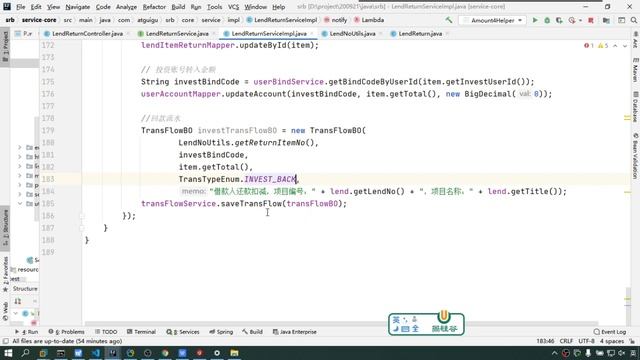Collapse the expanded project tree folder
Screen dimensions: 640x360
tap(20, 203)
